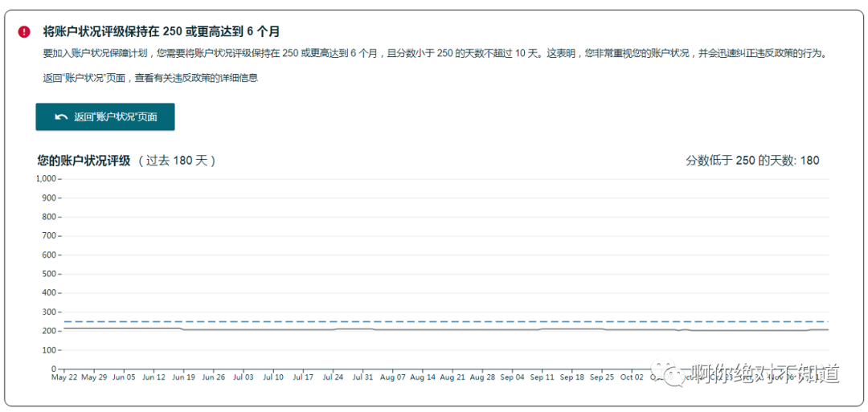Click the Aug 07 date label
868x412 pixels.
(392, 377)
